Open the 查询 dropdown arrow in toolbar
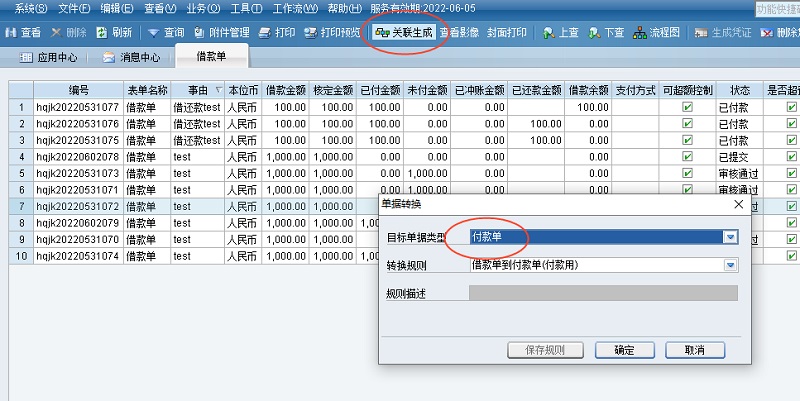Viewport: 800px width, 401px height. point(153,32)
